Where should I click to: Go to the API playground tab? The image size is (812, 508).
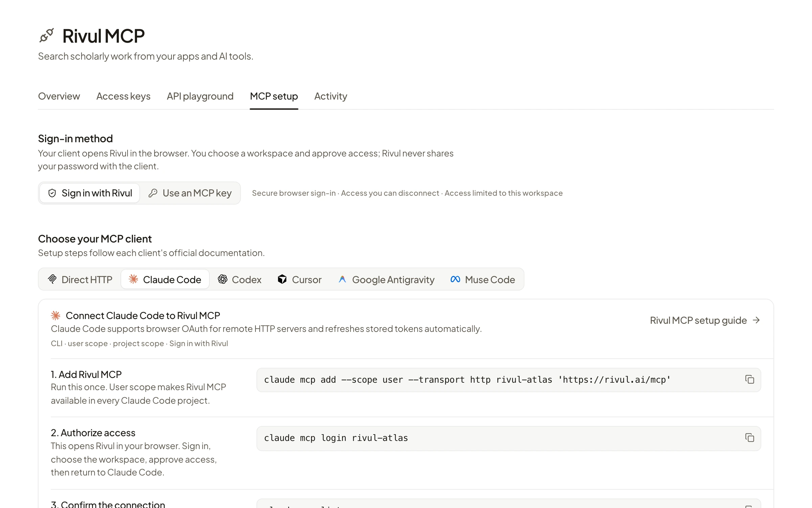[200, 96]
